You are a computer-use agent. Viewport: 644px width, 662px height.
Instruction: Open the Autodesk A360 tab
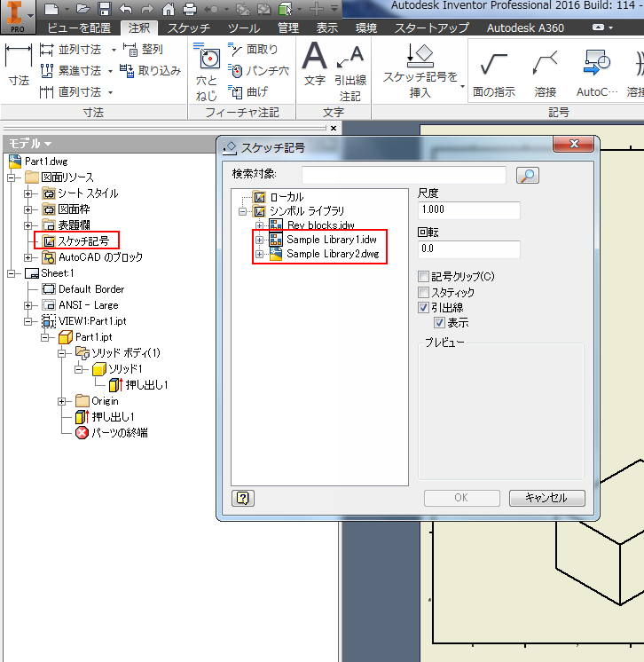(525, 28)
